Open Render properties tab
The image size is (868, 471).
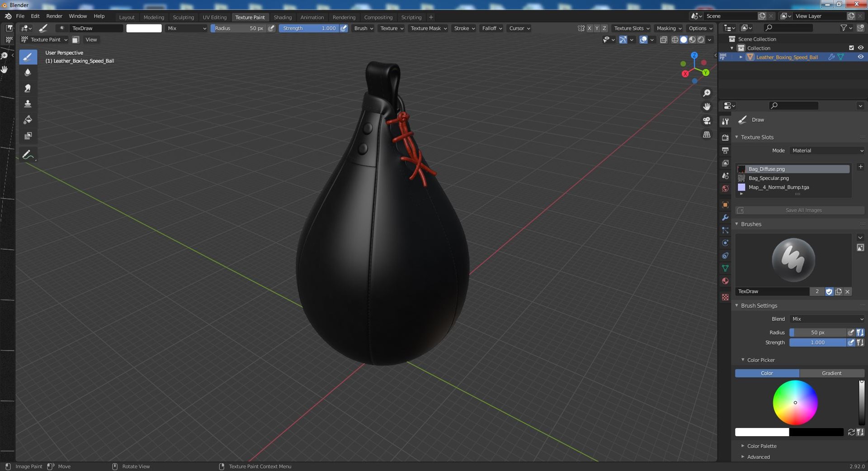click(725, 137)
